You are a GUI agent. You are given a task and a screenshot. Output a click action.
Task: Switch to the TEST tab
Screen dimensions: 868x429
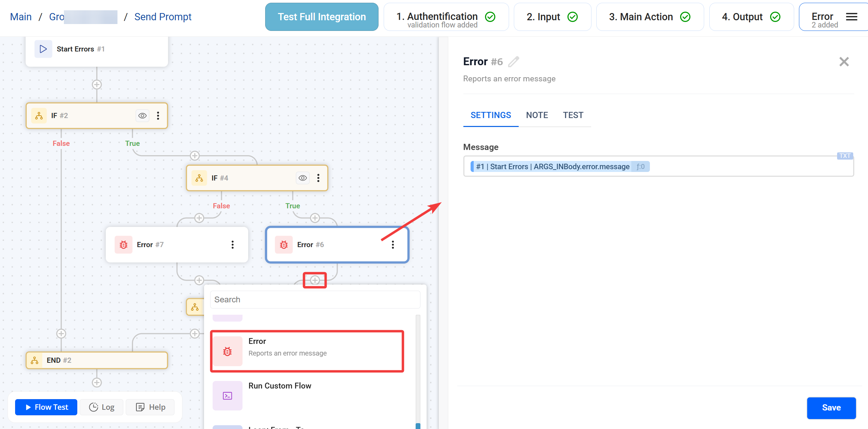573,115
